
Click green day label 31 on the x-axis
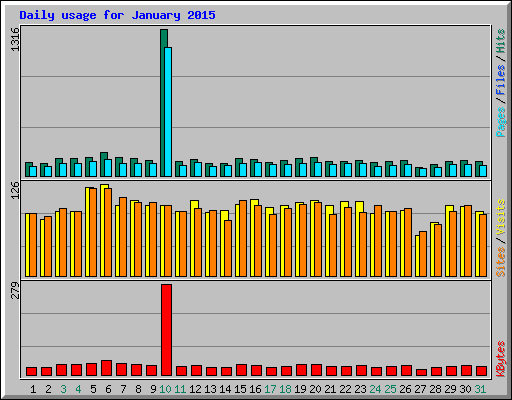pos(480,389)
